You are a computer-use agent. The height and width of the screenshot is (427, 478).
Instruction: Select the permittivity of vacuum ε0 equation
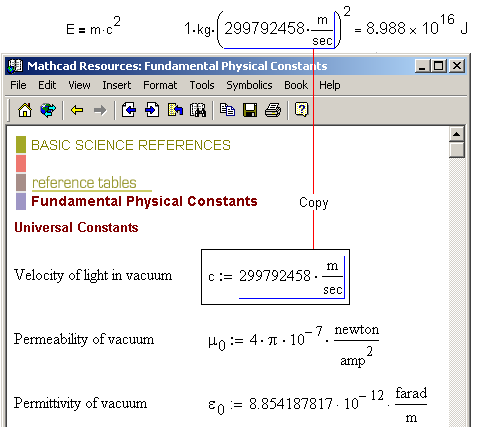click(x=317, y=405)
